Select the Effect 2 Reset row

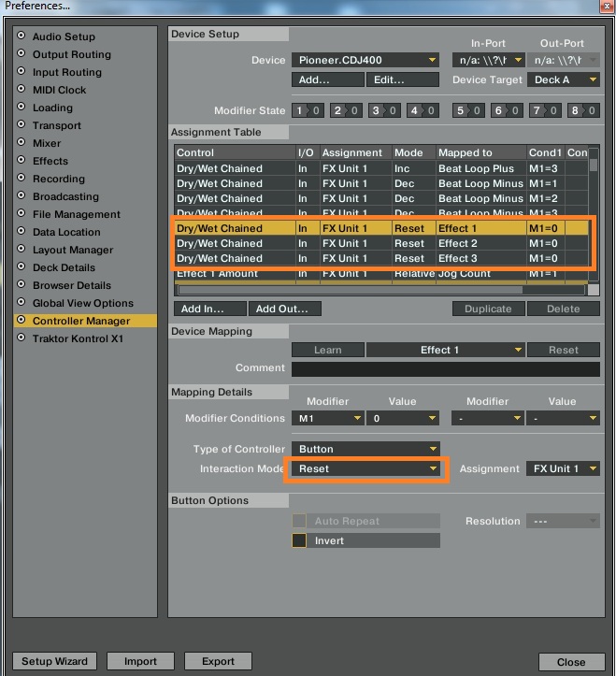pos(381,243)
